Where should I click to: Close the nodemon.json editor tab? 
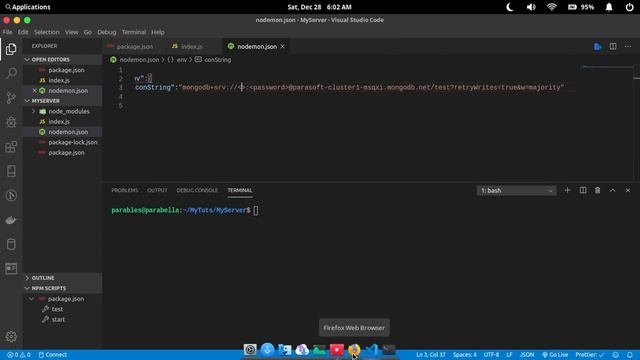coord(282,47)
